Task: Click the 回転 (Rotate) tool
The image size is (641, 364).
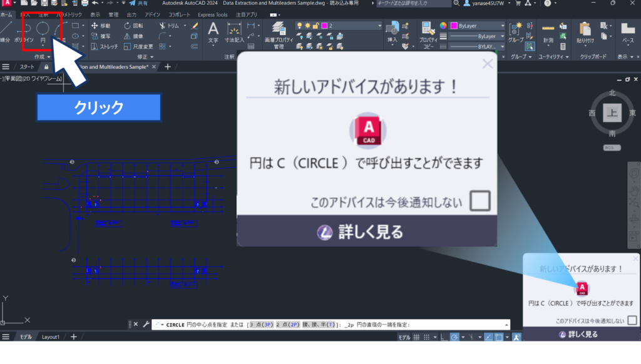Action: [x=134, y=26]
